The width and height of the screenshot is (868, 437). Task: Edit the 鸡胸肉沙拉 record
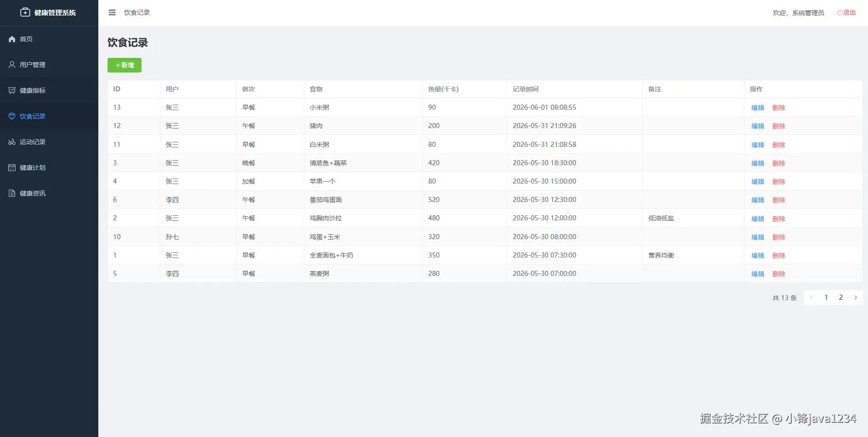(x=758, y=219)
